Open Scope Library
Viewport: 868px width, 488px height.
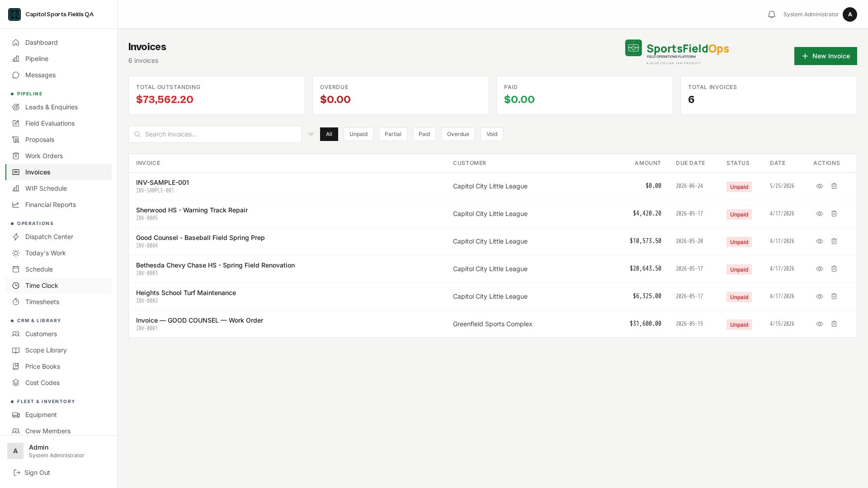pyautogui.click(x=58, y=350)
